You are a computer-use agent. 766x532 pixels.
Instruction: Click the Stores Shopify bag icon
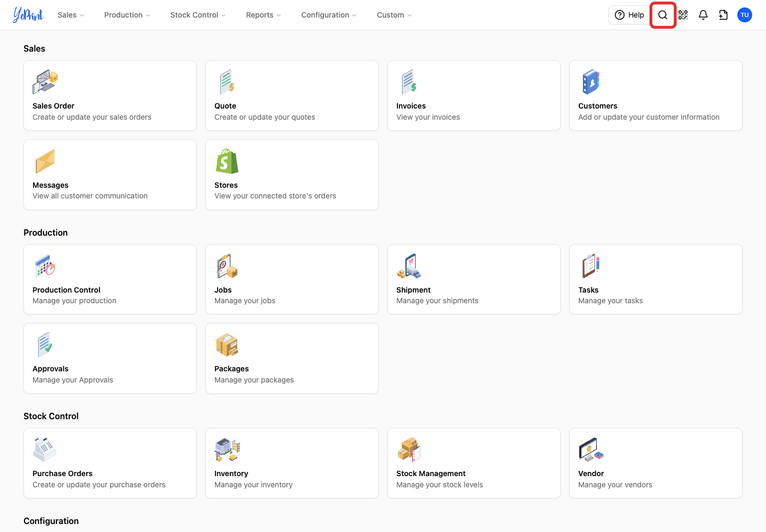coord(227,161)
